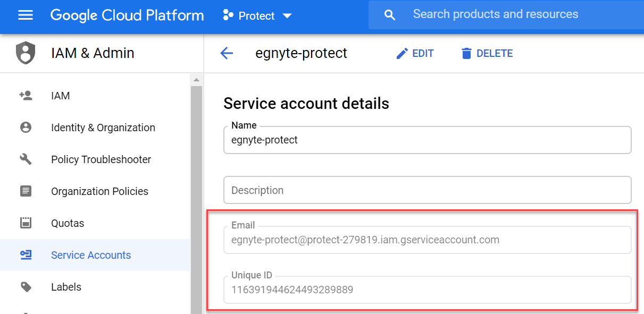Viewport: 644px width, 314px height.
Task: Click the Labels tag icon
Action: pyautogui.click(x=26, y=287)
